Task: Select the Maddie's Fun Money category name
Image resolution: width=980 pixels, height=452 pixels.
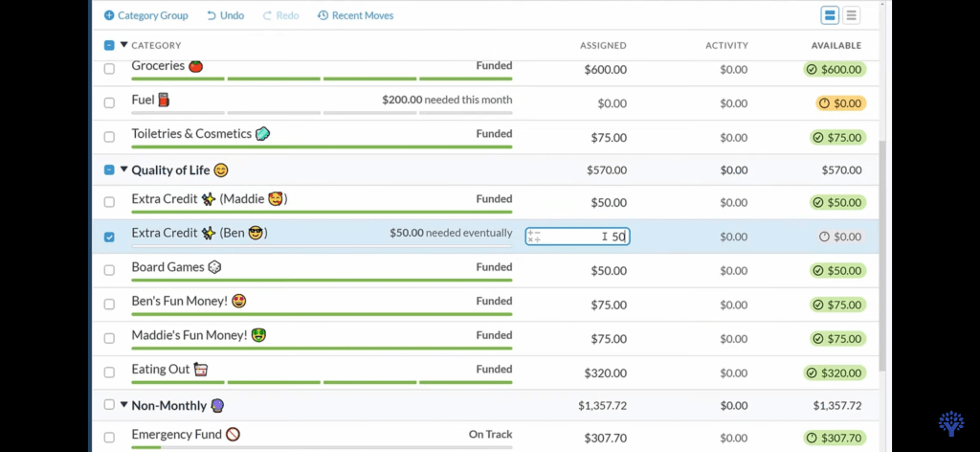Action: click(x=199, y=335)
